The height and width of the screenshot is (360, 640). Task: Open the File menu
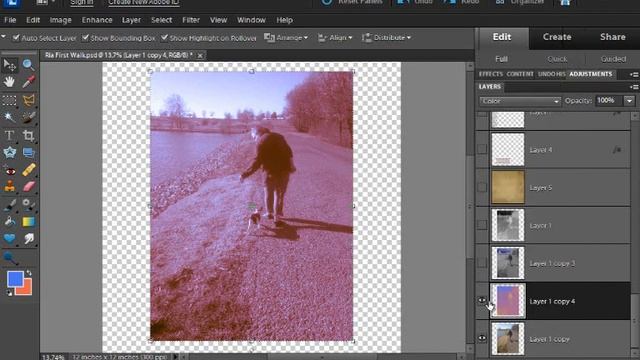(10, 20)
